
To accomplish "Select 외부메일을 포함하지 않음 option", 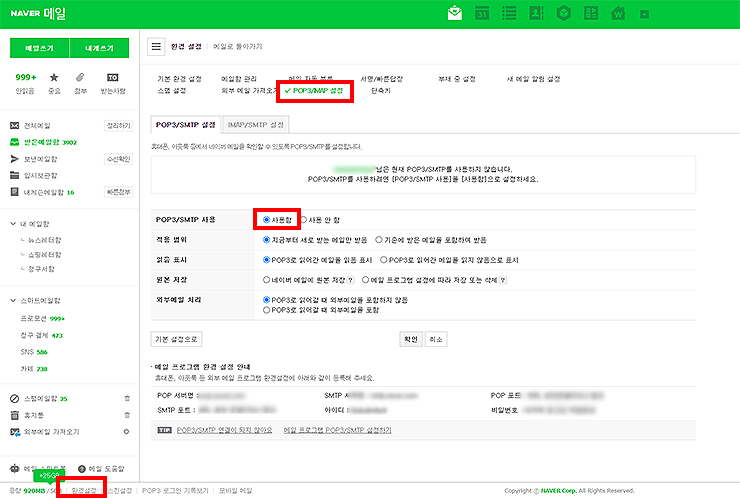I will point(267,300).
